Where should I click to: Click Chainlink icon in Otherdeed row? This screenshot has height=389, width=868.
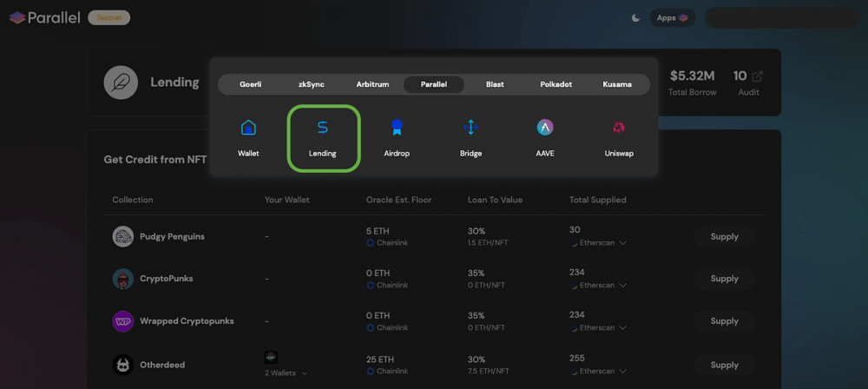click(371, 370)
